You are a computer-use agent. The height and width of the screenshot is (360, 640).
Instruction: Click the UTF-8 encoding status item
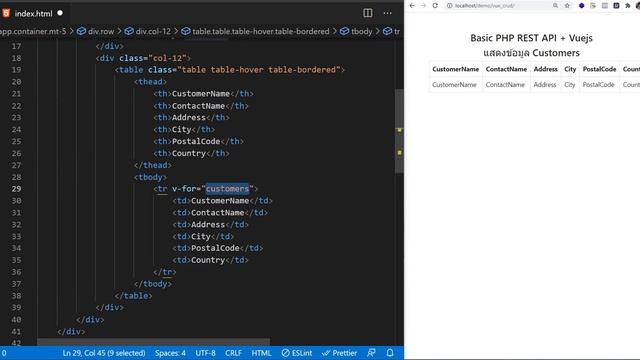pos(205,353)
